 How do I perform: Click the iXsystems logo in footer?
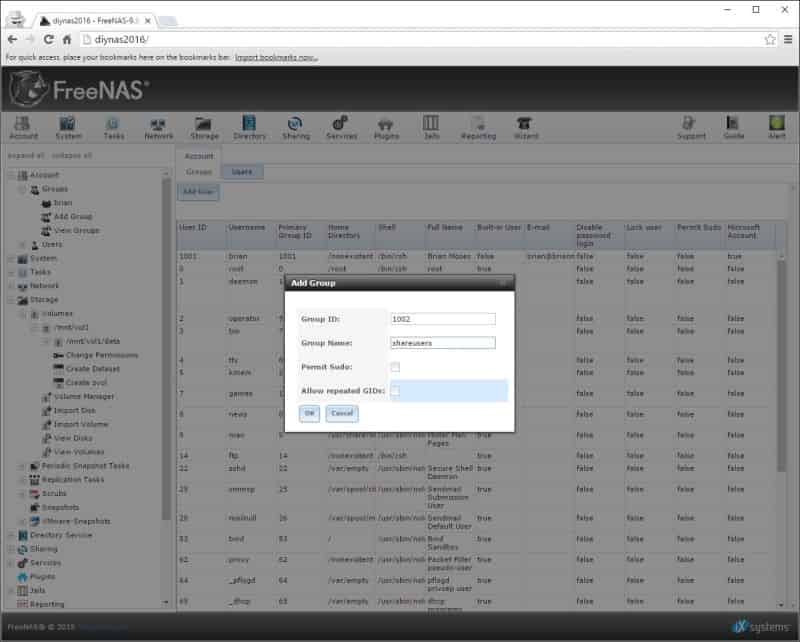(761, 626)
